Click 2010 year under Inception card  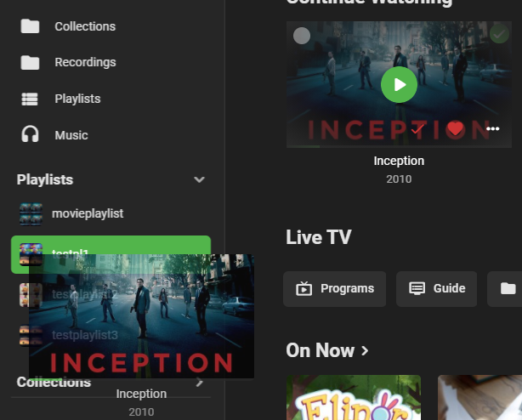[399, 179]
